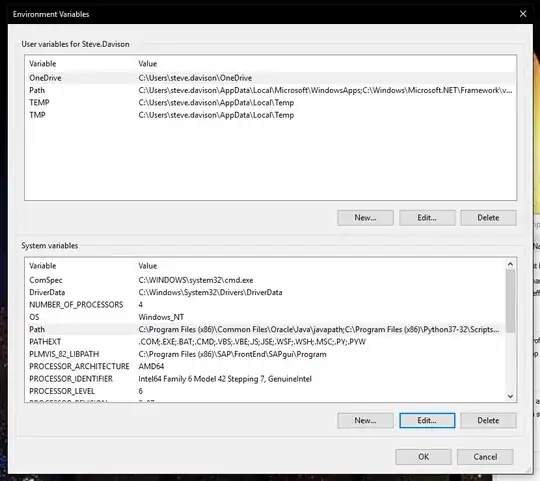Viewport: 540px width, 481px height.
Task: Click value C:\WINDOWS\system32\cmd.exe
Action: pos(196,280)
